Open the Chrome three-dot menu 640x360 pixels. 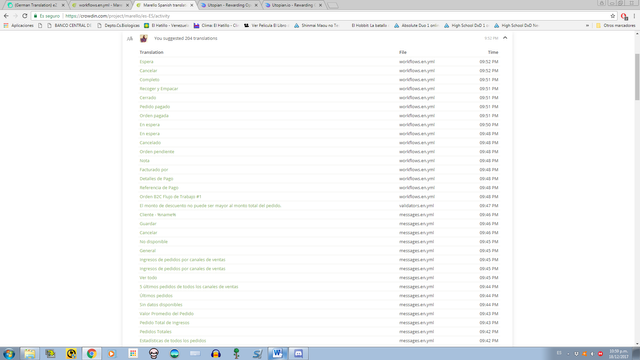point(634,16)
